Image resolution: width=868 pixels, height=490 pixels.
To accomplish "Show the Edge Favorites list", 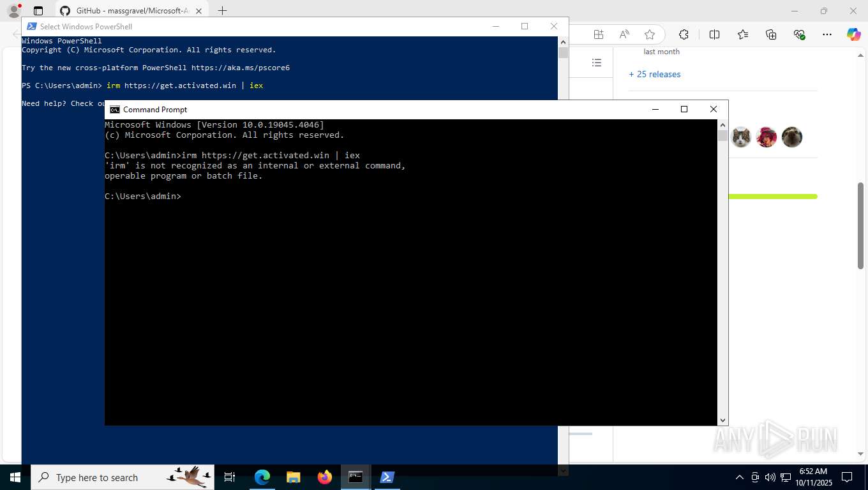I will (x=743, y=34).
